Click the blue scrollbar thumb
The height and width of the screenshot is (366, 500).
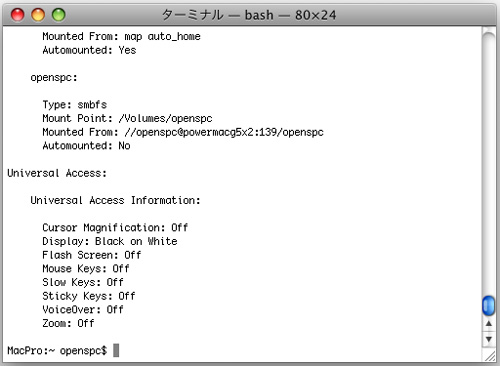[x=489, y=305]
